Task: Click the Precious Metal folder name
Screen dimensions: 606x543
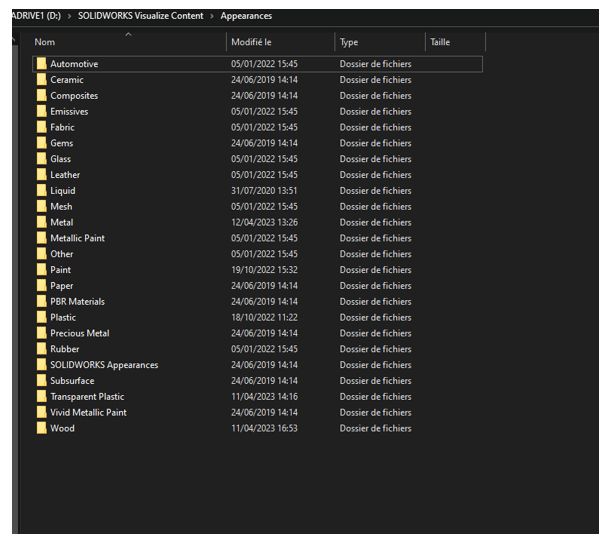Action: click(x=80, y=333)
